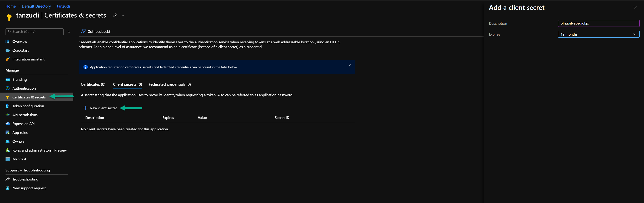Click New client secret button text
The image size is (644, 203).
103,108
